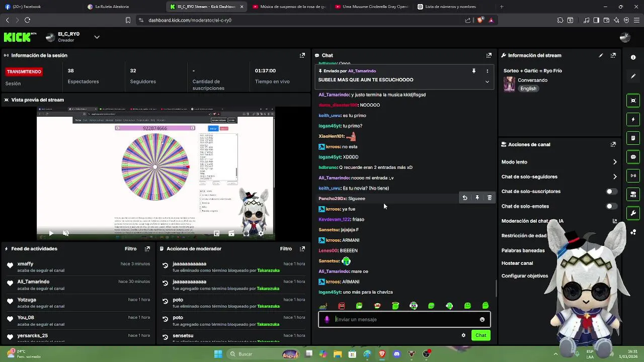The width and height of the screenshot is (644, 362).
Task: Unmute the stream preview audio
Action: click(x=65, y=233)
